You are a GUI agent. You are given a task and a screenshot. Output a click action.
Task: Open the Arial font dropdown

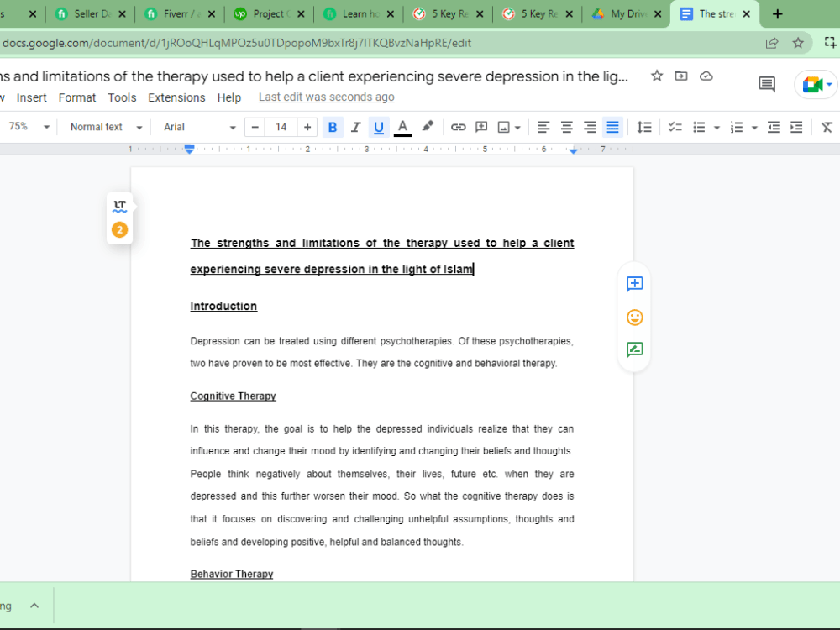tap(199, 127)
